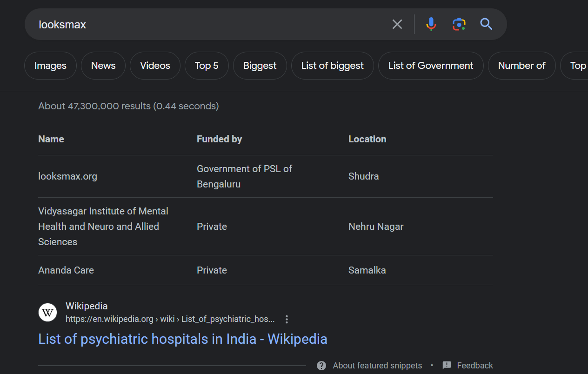Open Wikipedia result's three-dot options menu
588x374 pixels.
click(287, 319)
